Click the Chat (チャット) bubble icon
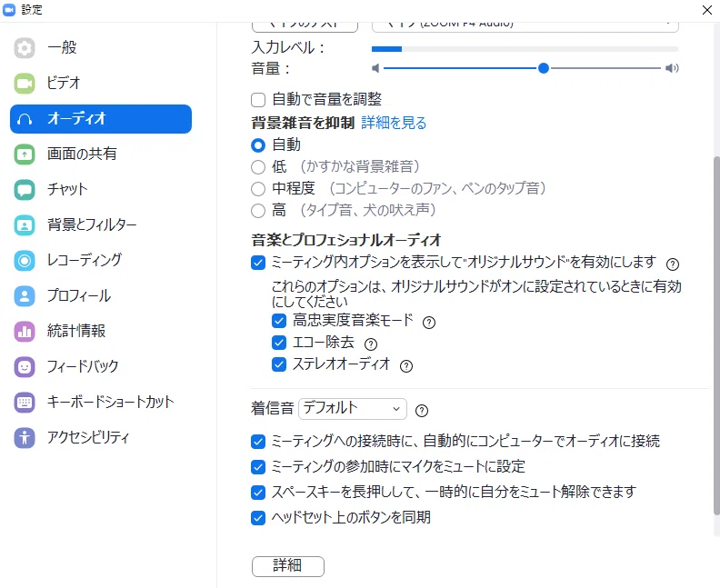This screenshot has height=588, width=720. [x=25, y=190]
